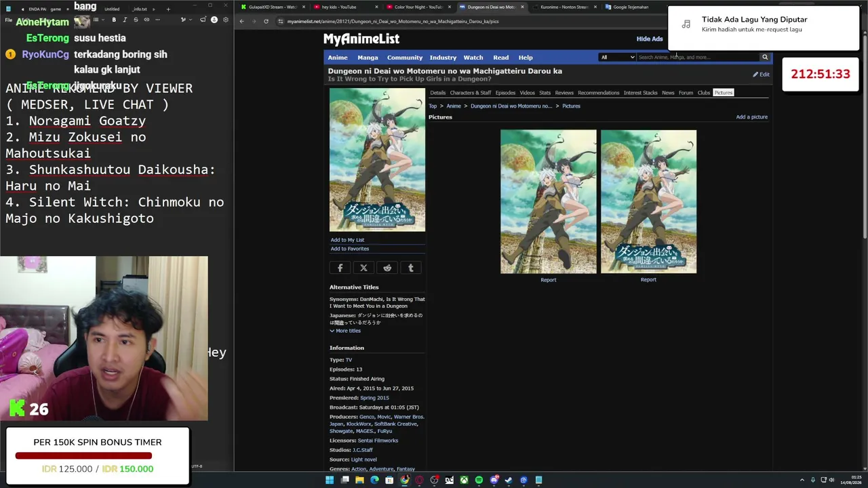Focus the Search Anime, Manga search field
This screenshot has width=868, height=488.
click(x=698, y=57)
